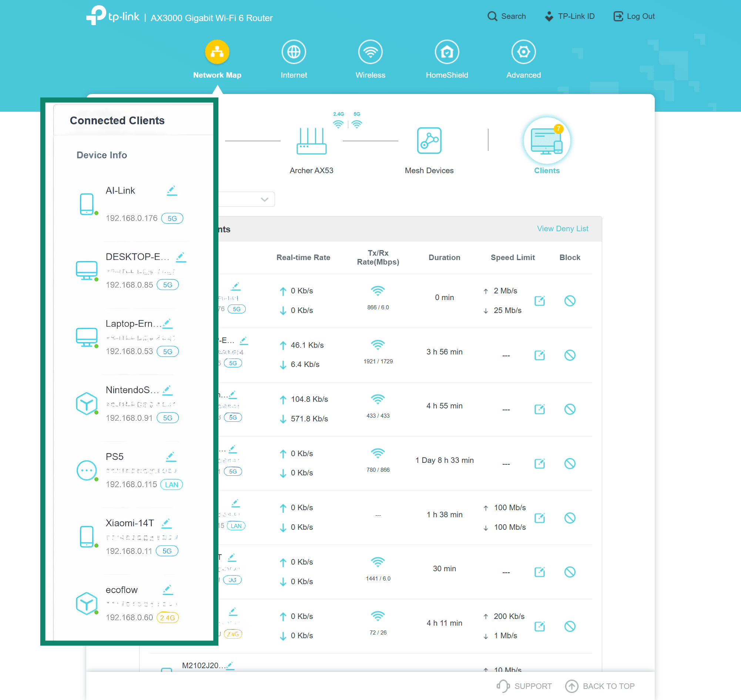This screenshot has width=741, height=700.
Task: Block the Xiaomi-14T client
Action: coord(570,572)
